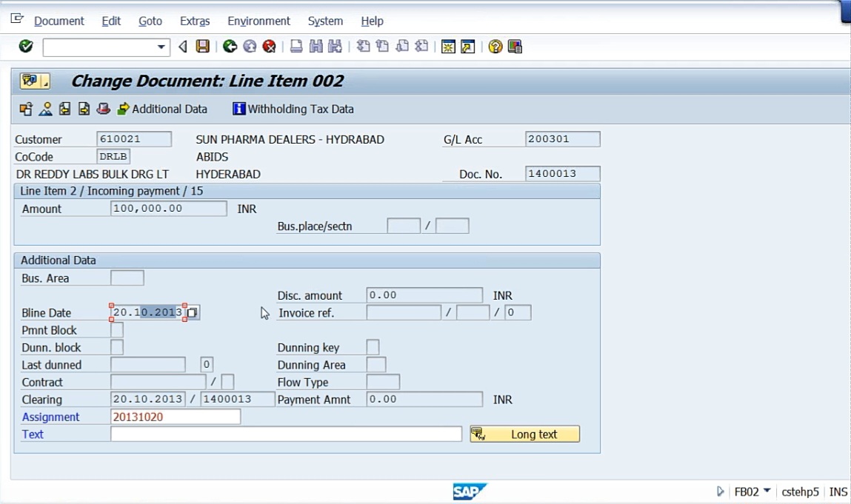Click the Assignment field label

click(x=50, y=417)
